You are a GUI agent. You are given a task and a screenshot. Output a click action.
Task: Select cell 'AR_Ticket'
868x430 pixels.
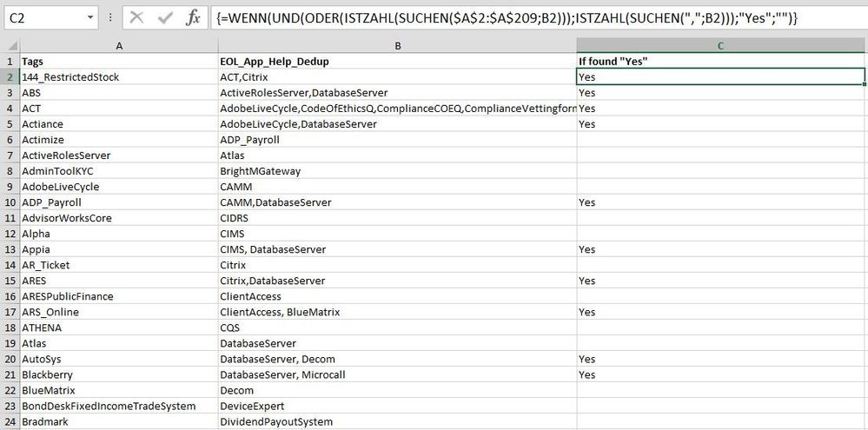point(119,265)
